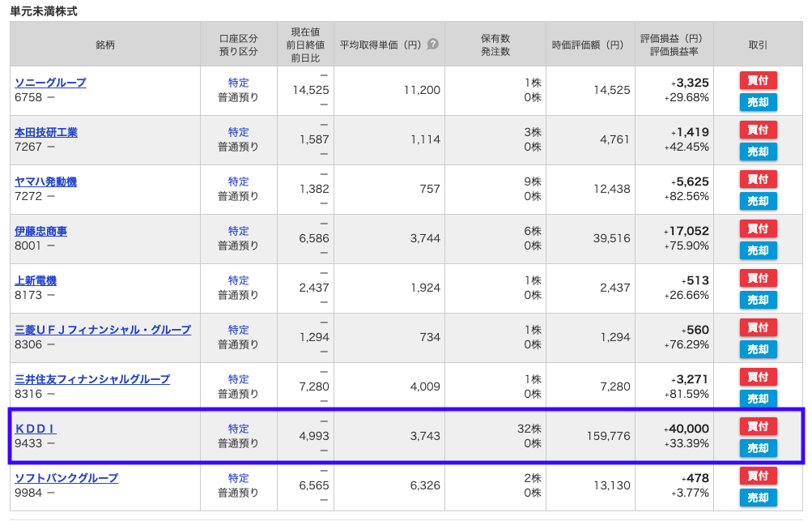Click the 取引 column header
The width and height of the screenshot is (812, 521).
pos(758,45)
